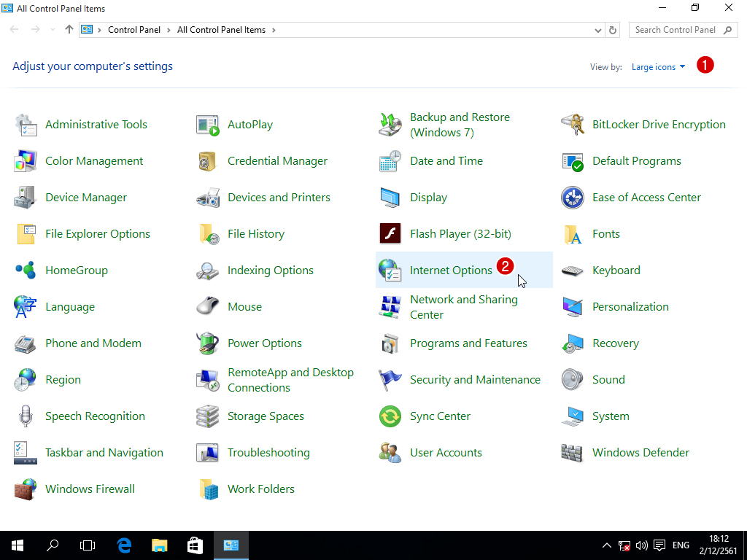747x560 pixels.
Task: Click the RemoteApp and Desktop Connections icon
Action: coord(208,379)
